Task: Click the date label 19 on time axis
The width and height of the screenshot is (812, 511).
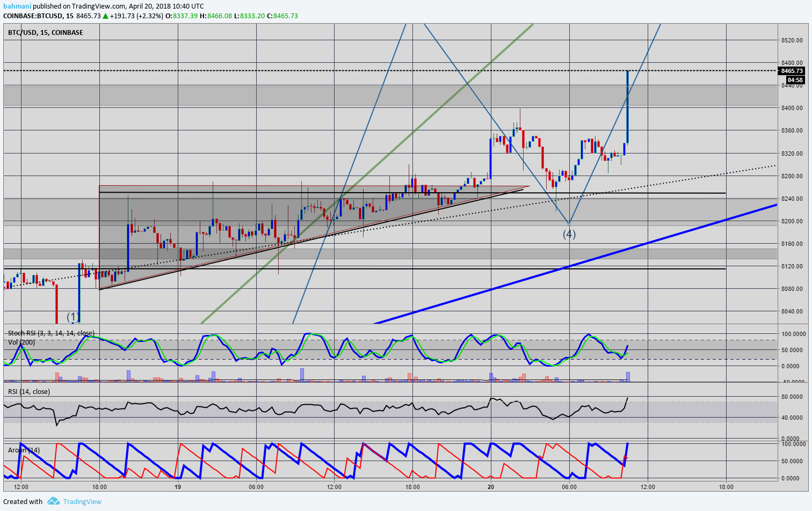Action: (x=178, y=487)
